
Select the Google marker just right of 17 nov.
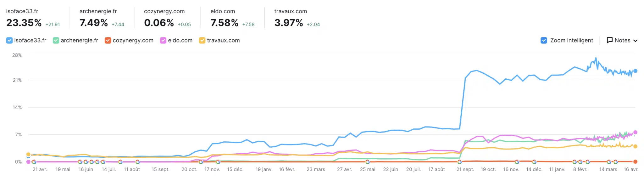tap(218, 162)
